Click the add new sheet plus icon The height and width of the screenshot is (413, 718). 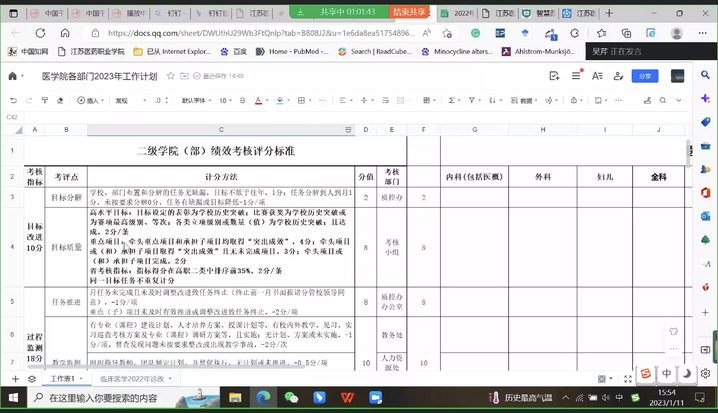click(x=14, y=379)
